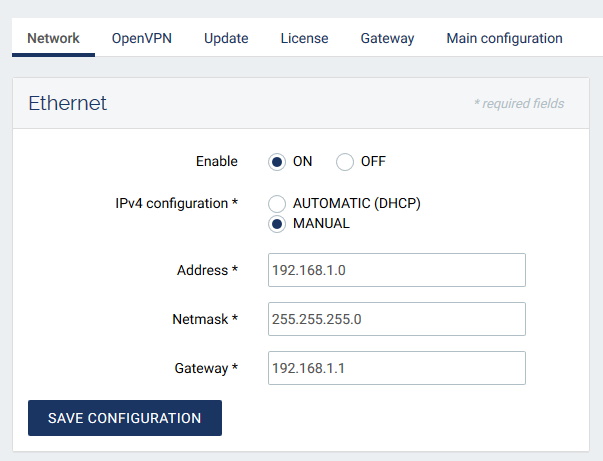Click the "IPv4 configuration *" label
The height and width of the screenshot is (461, 603).
click(x=177, y=204)
